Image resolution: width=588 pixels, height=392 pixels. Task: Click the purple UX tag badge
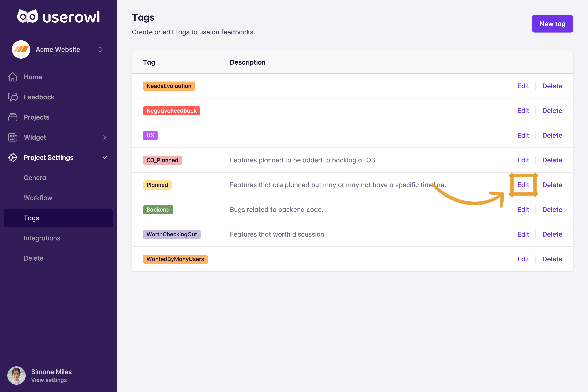(150, 135)
